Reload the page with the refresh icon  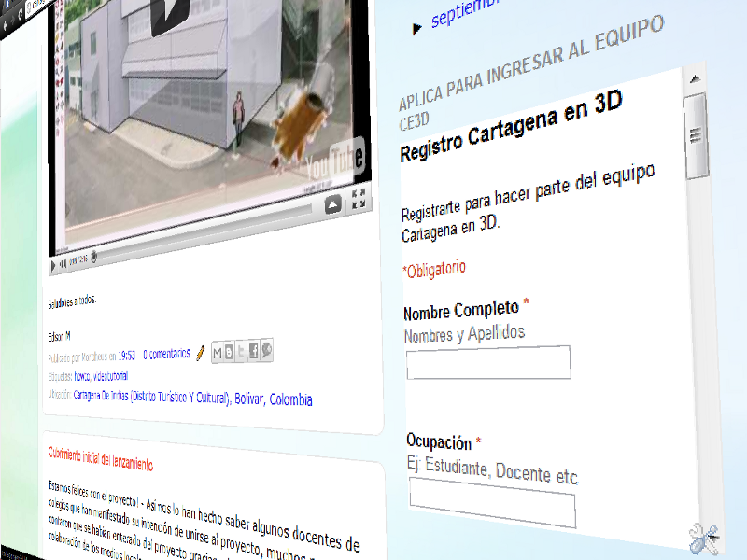(21, 15)
